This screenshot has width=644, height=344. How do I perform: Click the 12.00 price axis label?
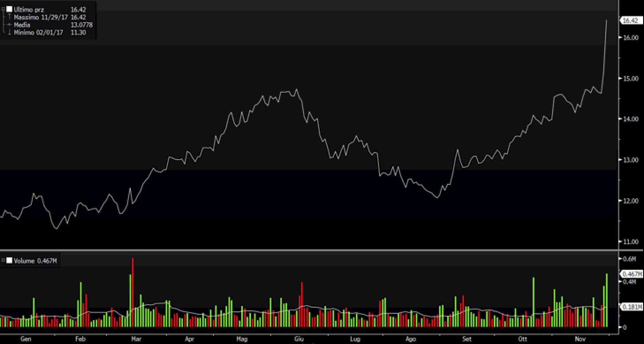pos(631,201)
